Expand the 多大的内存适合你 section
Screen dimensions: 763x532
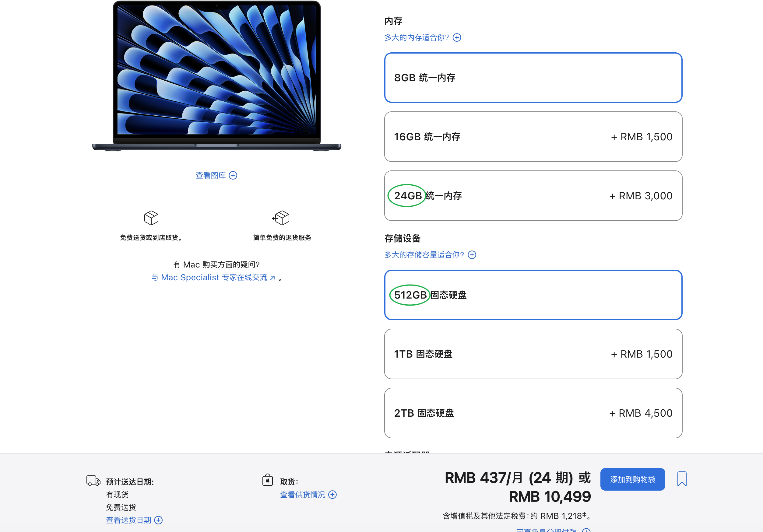tap(416, 37)
